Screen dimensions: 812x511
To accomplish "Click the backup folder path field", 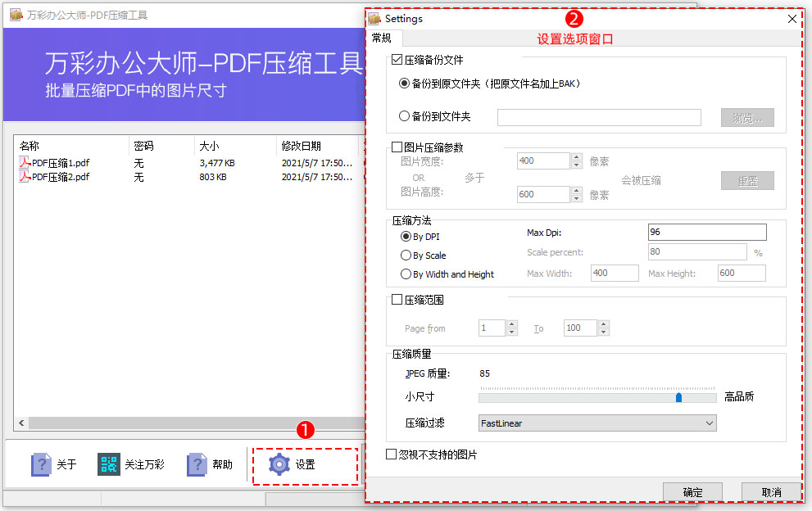I will [599, 118].
